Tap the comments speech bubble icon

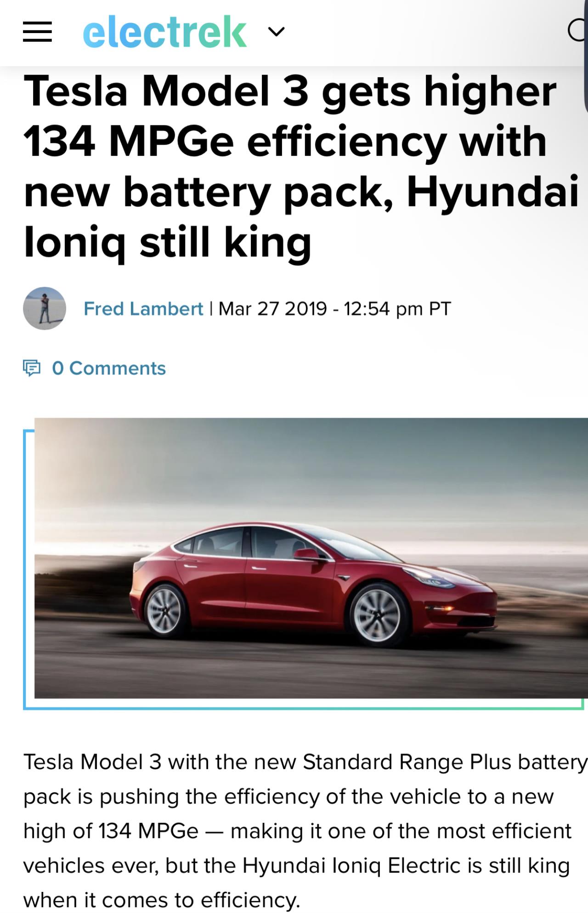coord(32,368)
